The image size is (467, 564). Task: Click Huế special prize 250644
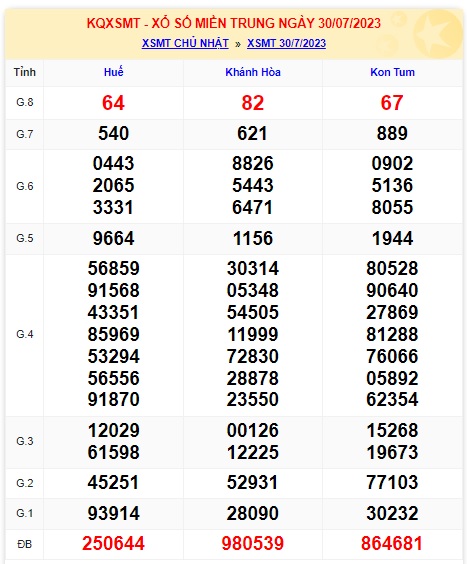pyautogui.click(x=113, y=543)
